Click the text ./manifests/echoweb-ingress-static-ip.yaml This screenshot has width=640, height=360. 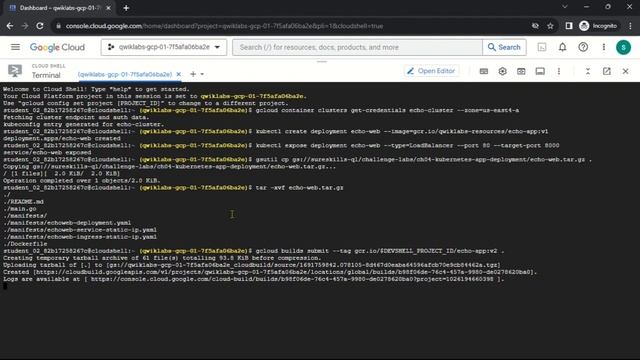80,237
